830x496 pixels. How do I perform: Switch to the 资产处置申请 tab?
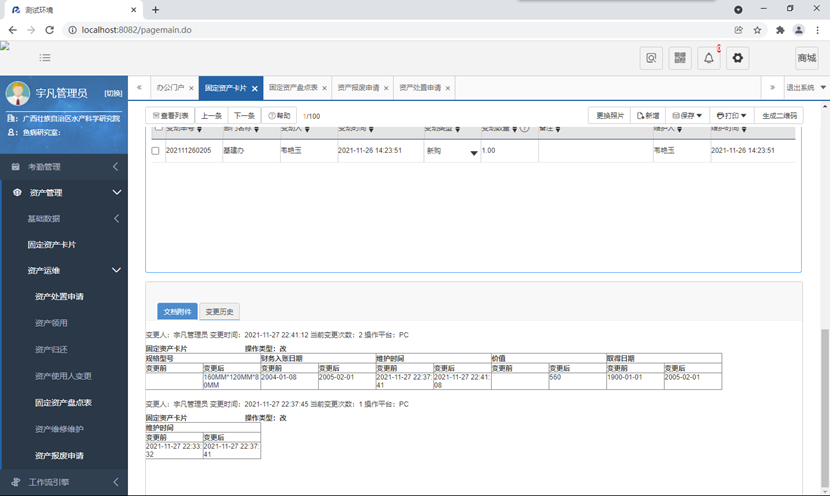(420, 88)
